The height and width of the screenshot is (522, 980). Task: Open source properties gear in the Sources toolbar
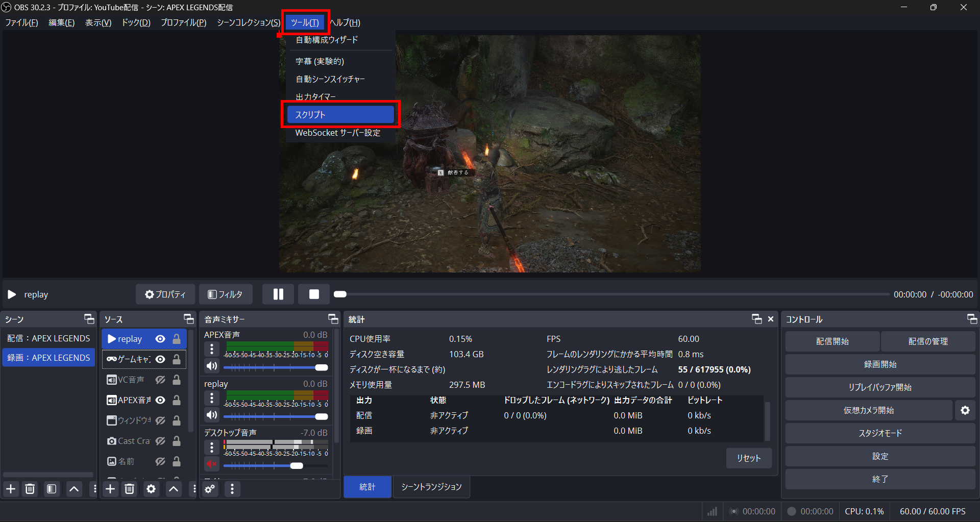pos(151,489)
